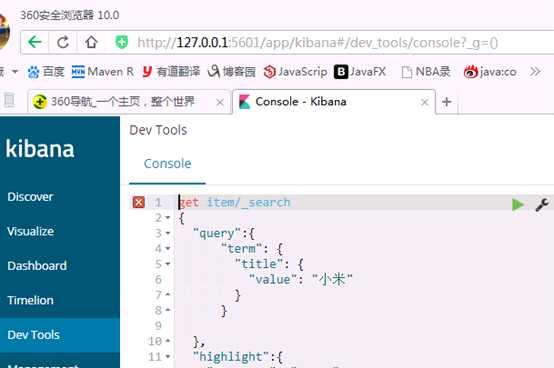Focus the address bar URL field

[x=318, y=43]
